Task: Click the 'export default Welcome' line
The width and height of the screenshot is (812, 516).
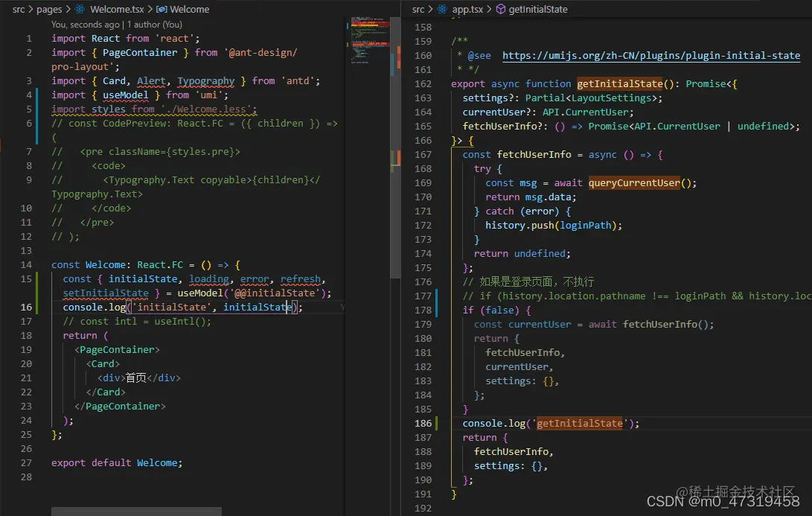Action: pyautogui.click(x=117, y=462)
